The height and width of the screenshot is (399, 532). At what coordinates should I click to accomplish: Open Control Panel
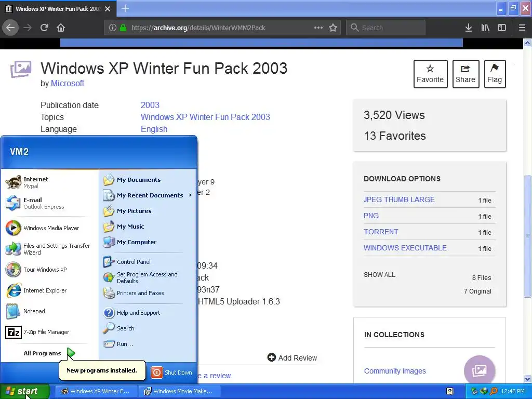[148, 262]
